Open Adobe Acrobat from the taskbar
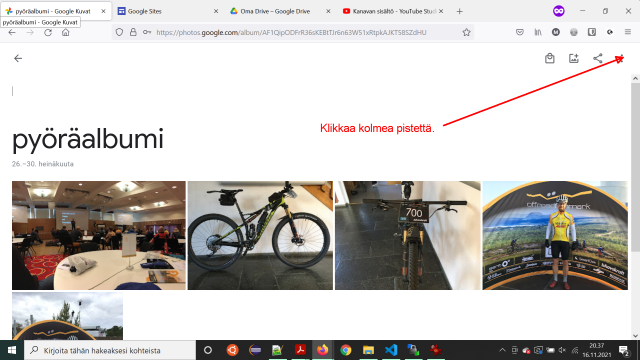Screen dimensions: 640x360 [300, 350]
